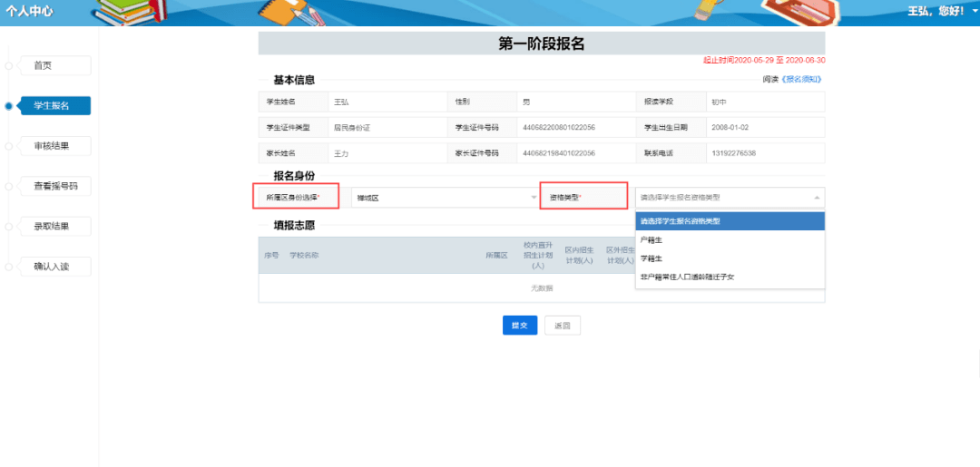The image size is (980, 467).
Task: Click the 学生姓名 value 王弘
Action: click(x=340, y=102)
